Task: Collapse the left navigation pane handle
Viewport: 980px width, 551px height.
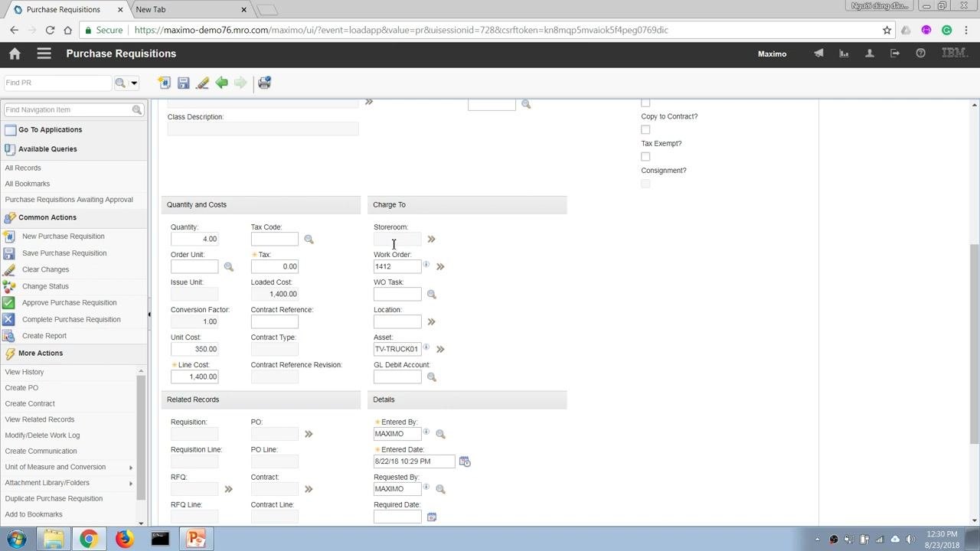Action: click(149, 315)
